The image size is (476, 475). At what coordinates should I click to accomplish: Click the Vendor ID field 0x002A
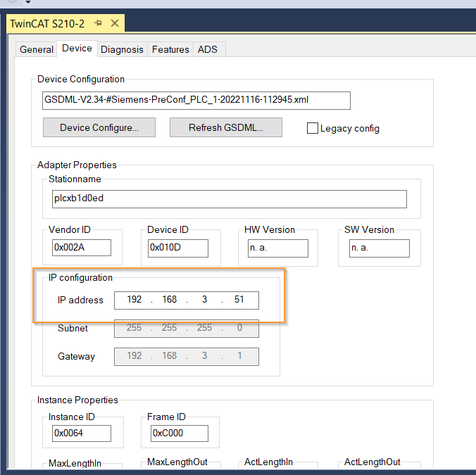(82, 248)
